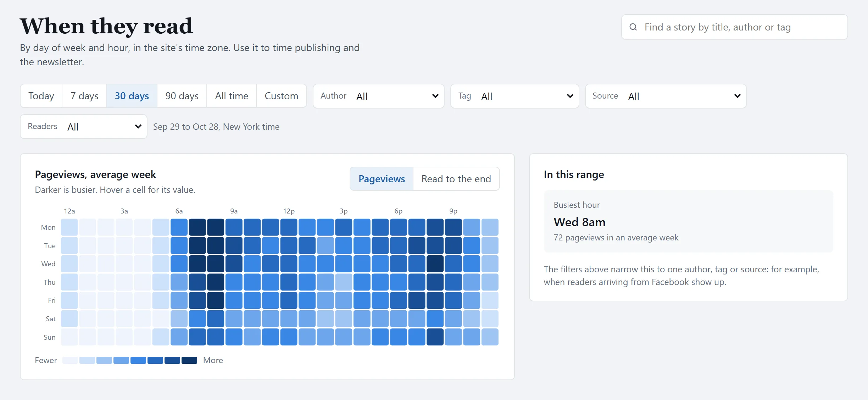Select the 90 days range
Viewport: 868px width, 400px height.
click(x=182, y=96)
